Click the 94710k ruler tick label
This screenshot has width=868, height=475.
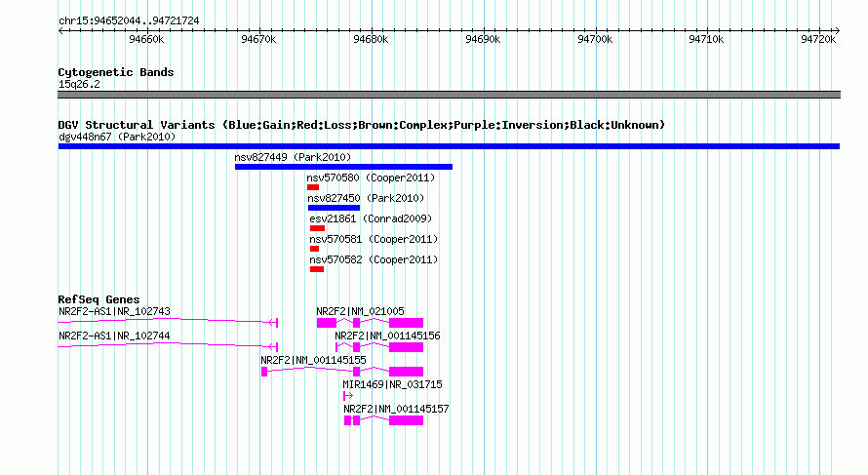706,39
